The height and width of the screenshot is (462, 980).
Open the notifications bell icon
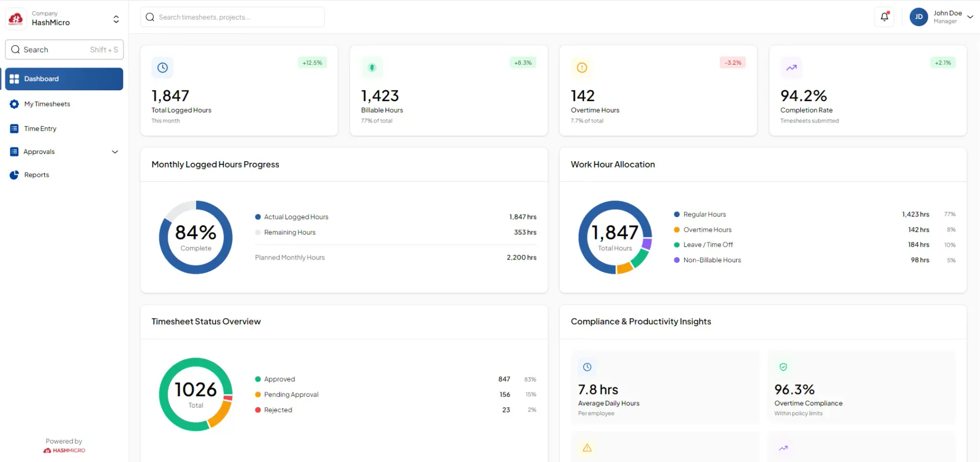pyautogui.click(x=884, y=17)
